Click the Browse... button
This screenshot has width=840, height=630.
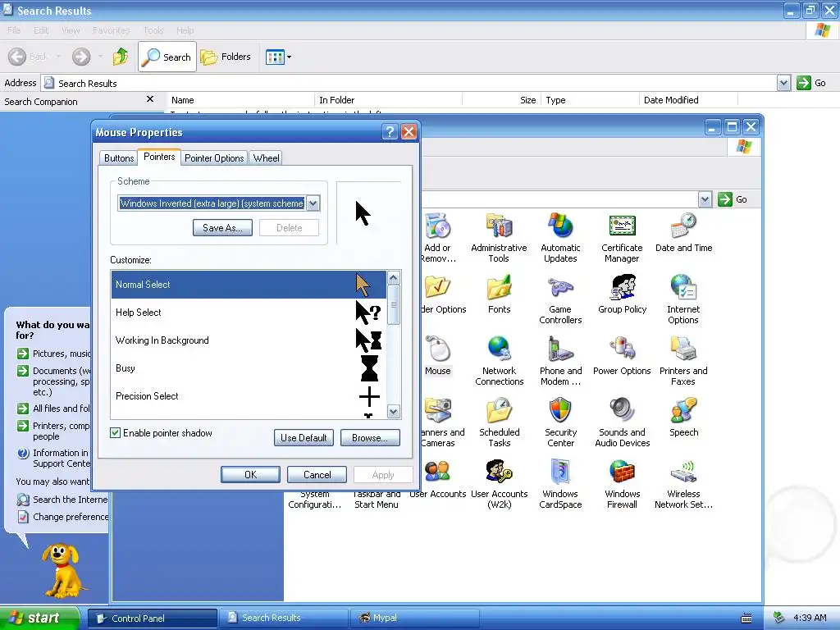[x=370, y=438]
